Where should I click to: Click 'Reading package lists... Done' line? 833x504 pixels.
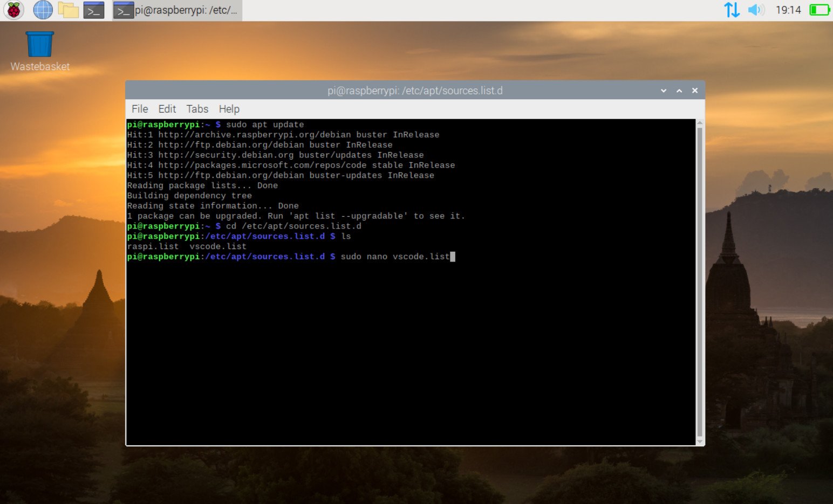coord(202,185)
